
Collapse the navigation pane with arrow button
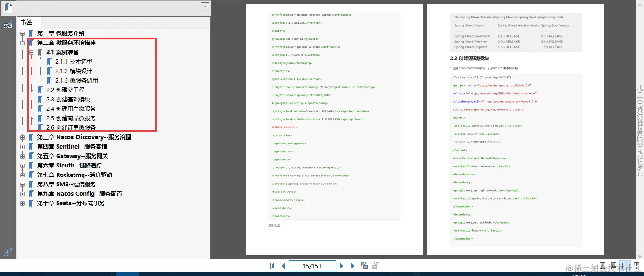point(205,6)
